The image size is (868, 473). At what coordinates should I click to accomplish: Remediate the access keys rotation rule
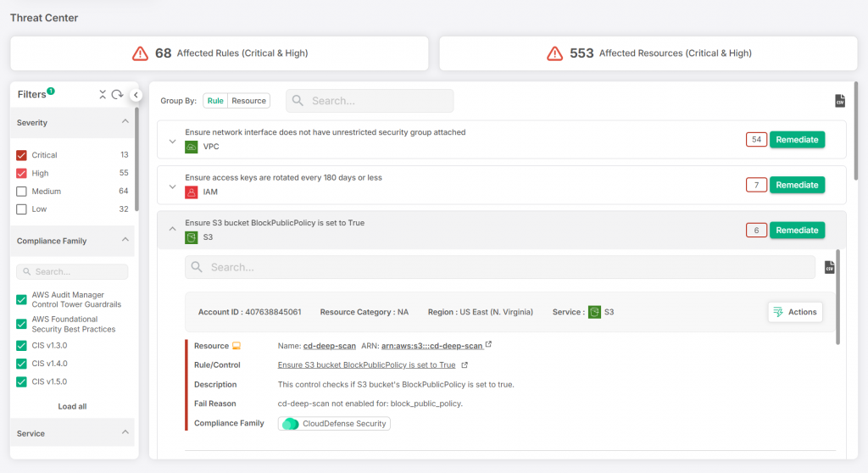[796, 185]
